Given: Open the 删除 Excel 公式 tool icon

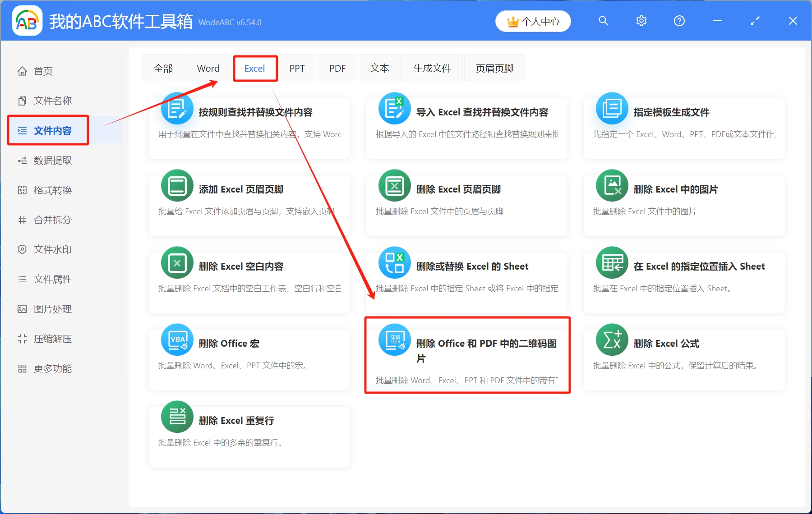Looking at the screenshot, I should tap(612, 340).
